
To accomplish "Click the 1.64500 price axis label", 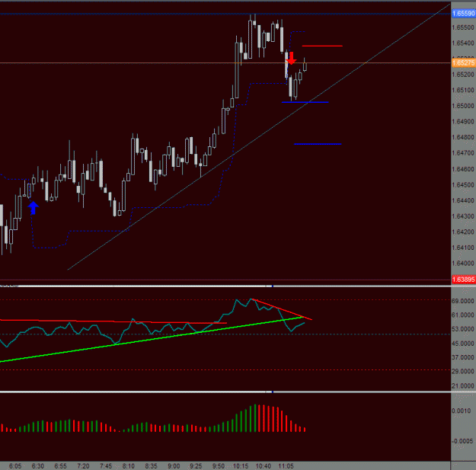I will tap(463, 185).
